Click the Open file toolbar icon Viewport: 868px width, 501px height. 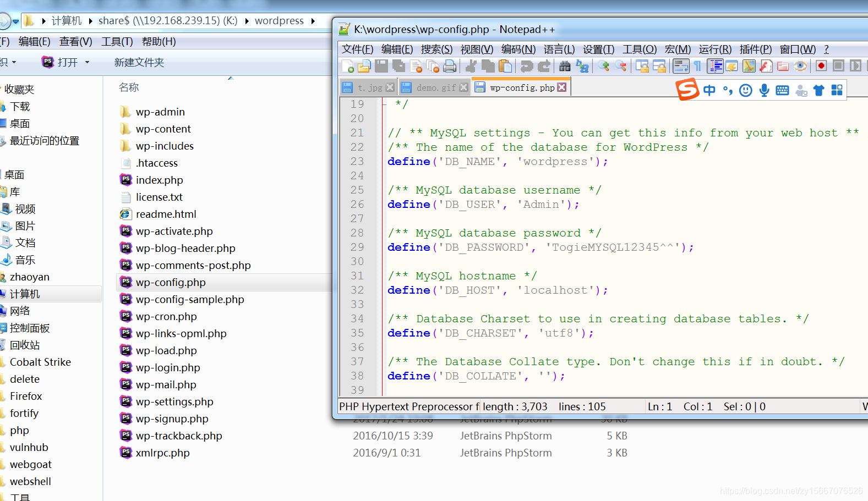point(364,67)
